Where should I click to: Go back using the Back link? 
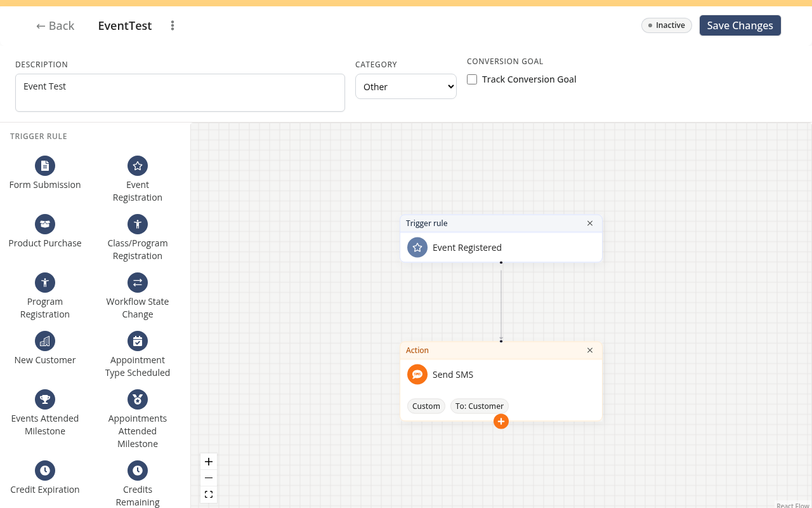[x=55, y=25]
